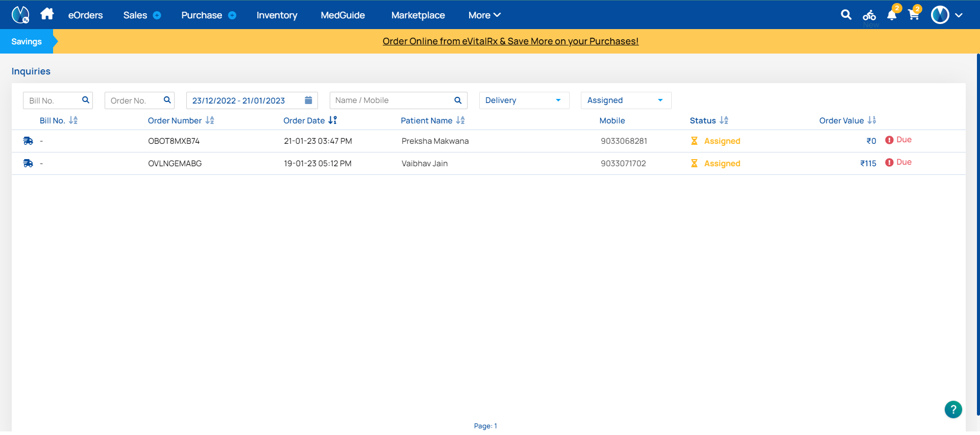980x435 pixels.
Task: Click the Page: 1 indicator
Action: (x=485, y=426)
